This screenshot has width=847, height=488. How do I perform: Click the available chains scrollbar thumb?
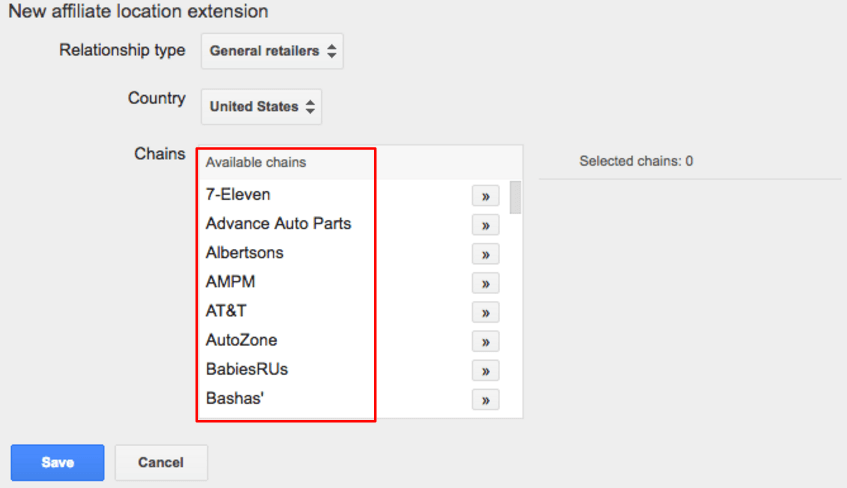[515, 197]
